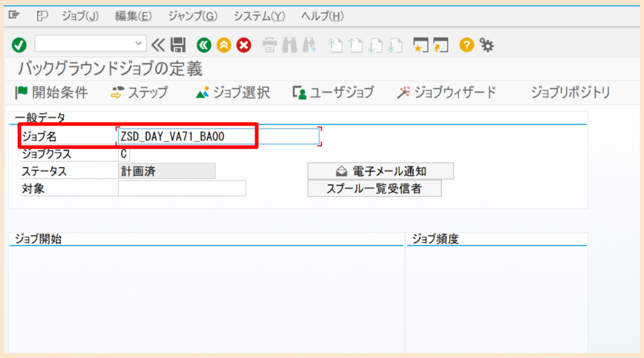
Task: Go to Last Page icon
Action: pyautogui.click(x=396, y=45)
